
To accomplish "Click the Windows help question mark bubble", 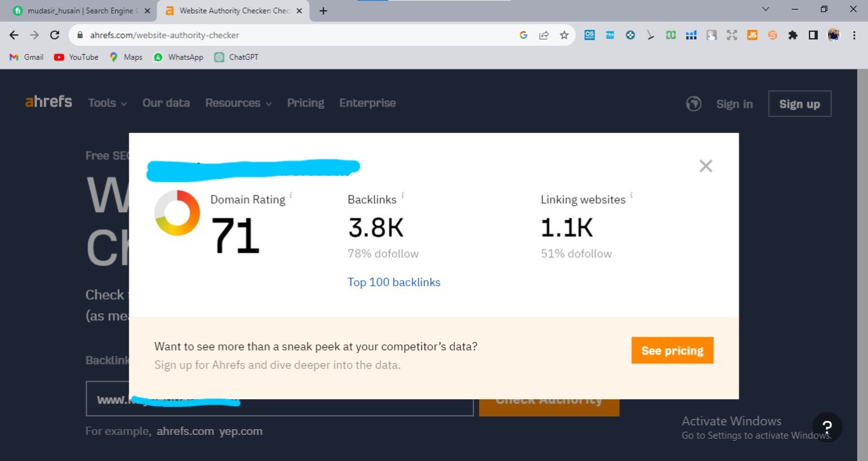I will click(827, 427).
